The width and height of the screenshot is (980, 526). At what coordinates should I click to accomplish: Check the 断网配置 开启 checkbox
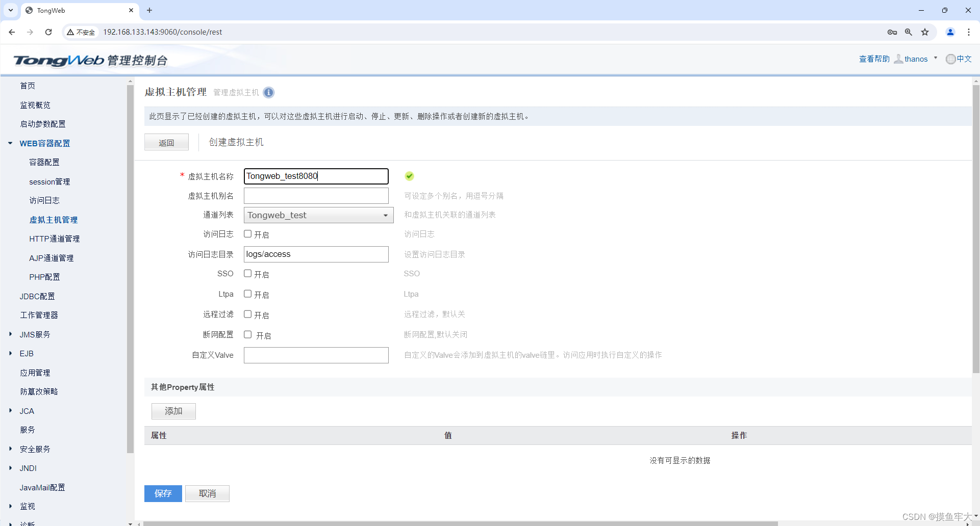point(248,335)
